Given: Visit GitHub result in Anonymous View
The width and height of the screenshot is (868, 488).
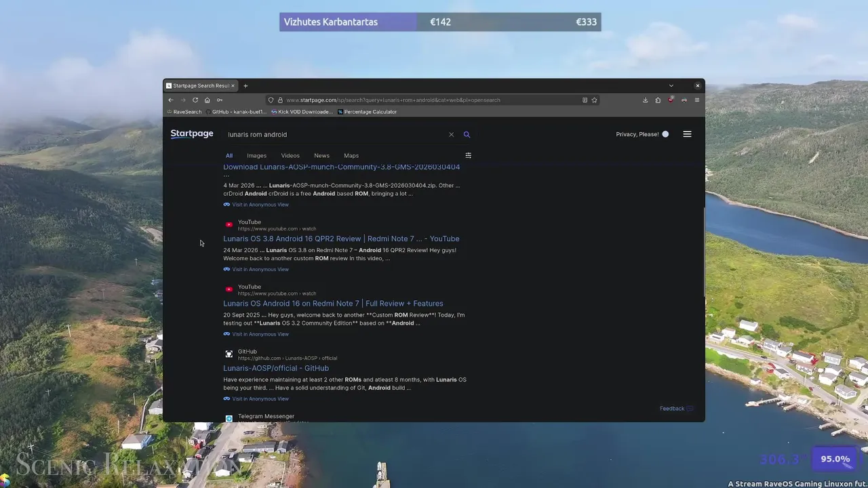Looking at the screenshot, I should coord(256,399).
